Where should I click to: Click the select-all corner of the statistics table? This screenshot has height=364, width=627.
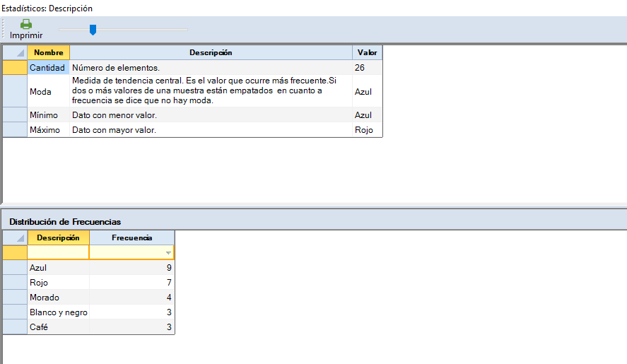click(15, 53)
